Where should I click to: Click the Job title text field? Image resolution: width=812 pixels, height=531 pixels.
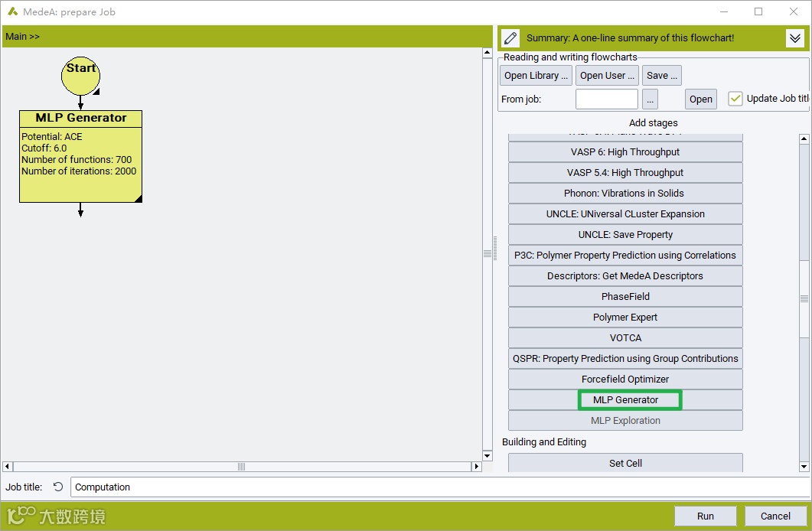[440, 487]
